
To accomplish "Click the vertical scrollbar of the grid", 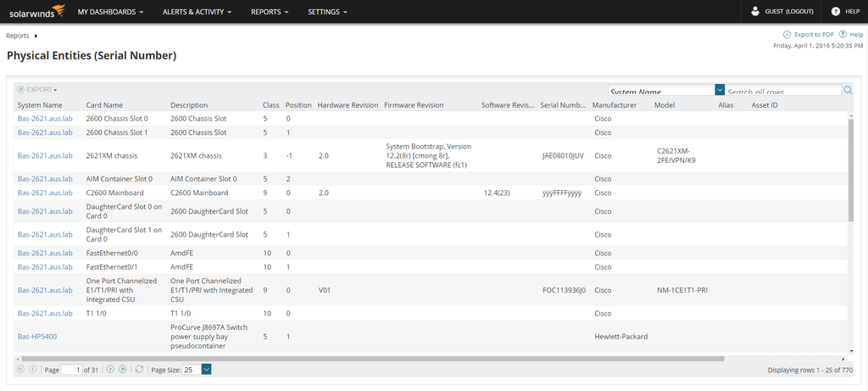I will point(851,169).
